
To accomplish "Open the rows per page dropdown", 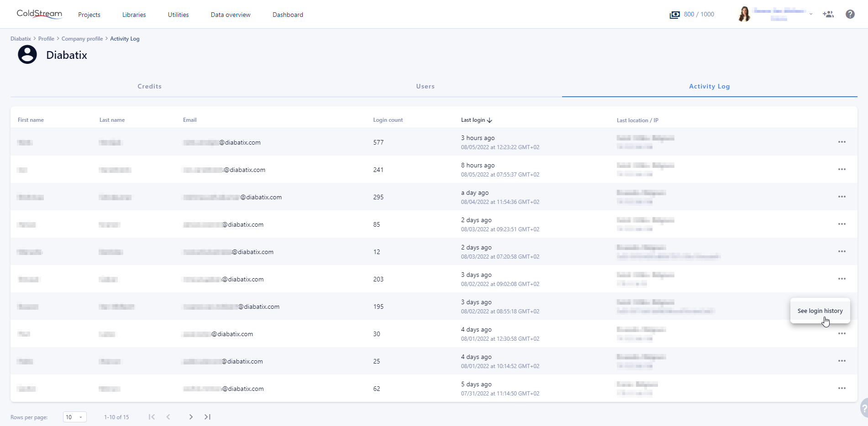I will click(74, 417).
